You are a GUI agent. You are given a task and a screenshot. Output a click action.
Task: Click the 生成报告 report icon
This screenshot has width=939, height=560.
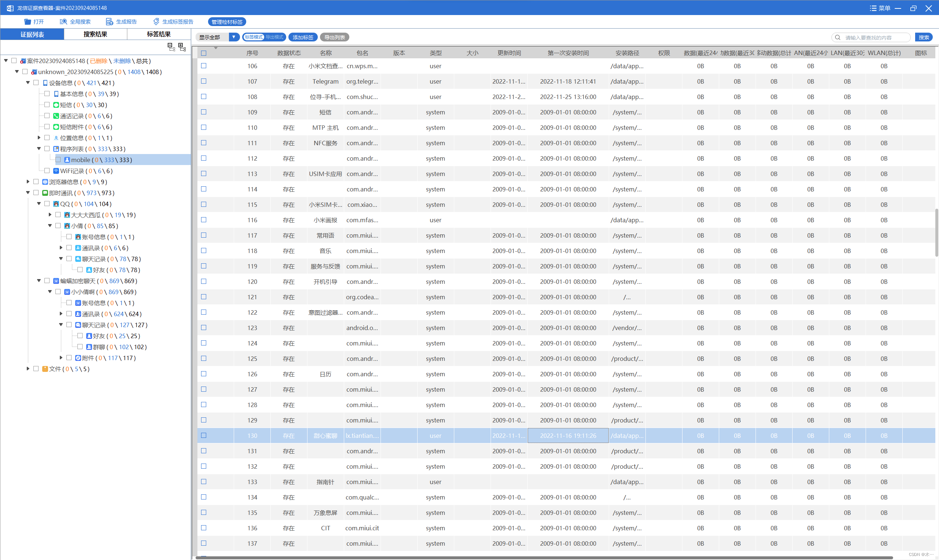109,22
